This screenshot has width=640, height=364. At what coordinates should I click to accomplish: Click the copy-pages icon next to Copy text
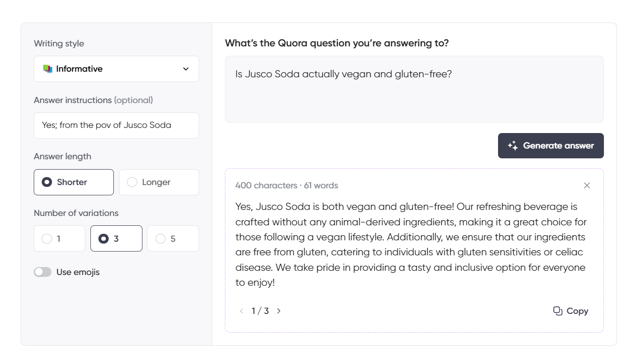pyautogui.click(x=558, y=311)
